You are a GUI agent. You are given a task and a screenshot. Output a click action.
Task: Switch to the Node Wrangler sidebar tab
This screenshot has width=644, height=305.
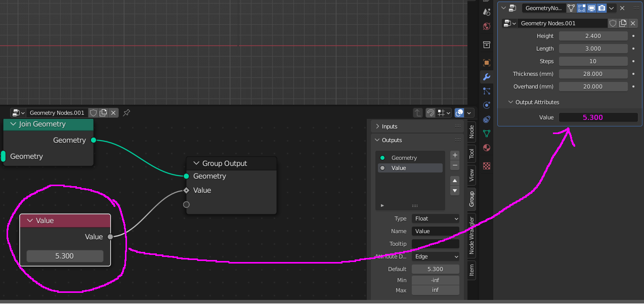click(471, 235)
